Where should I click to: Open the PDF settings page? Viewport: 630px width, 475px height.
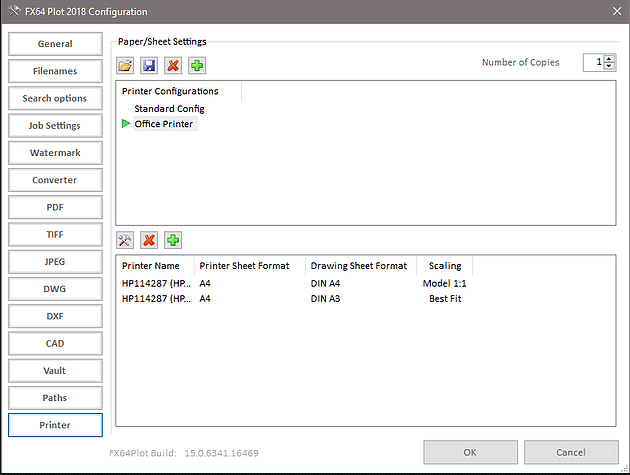tap(55, 207)
